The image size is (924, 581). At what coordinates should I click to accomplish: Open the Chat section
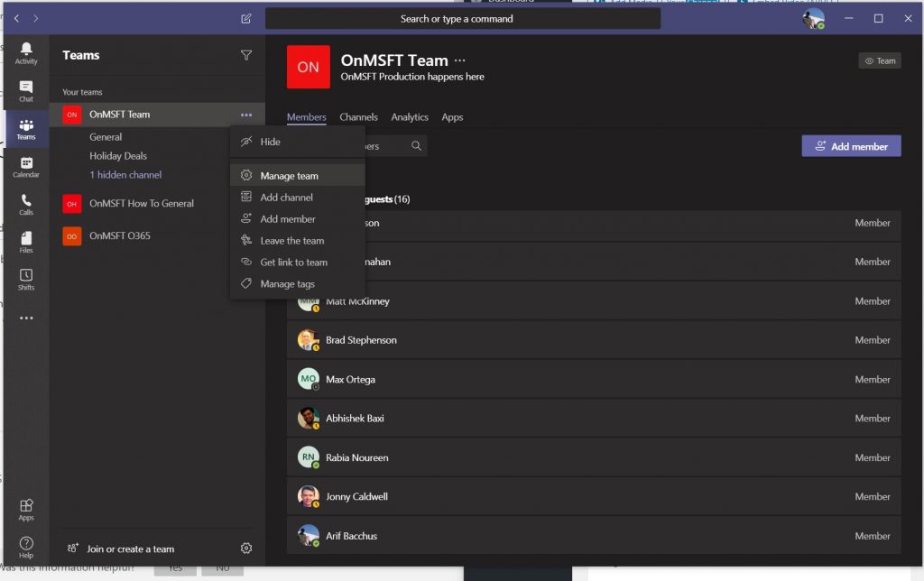coord(26,91)
